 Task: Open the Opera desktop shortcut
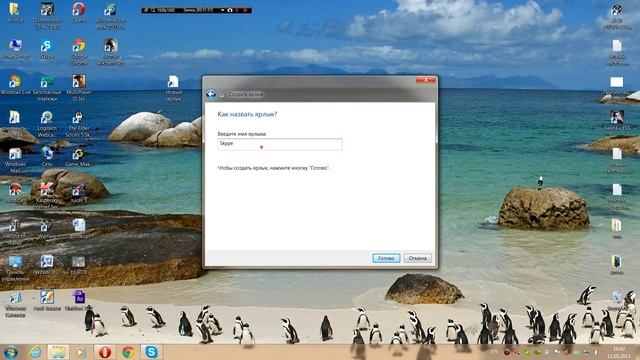tap(79, 13)
